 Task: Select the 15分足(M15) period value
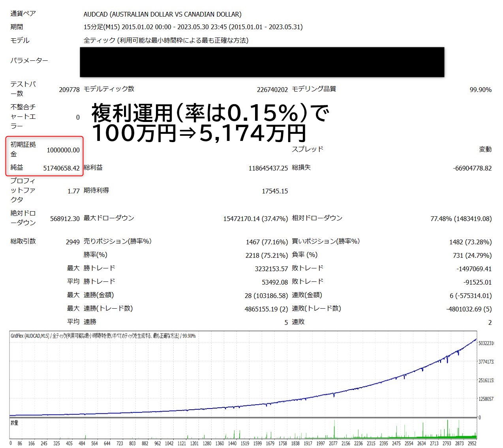(x=193, y=27)
